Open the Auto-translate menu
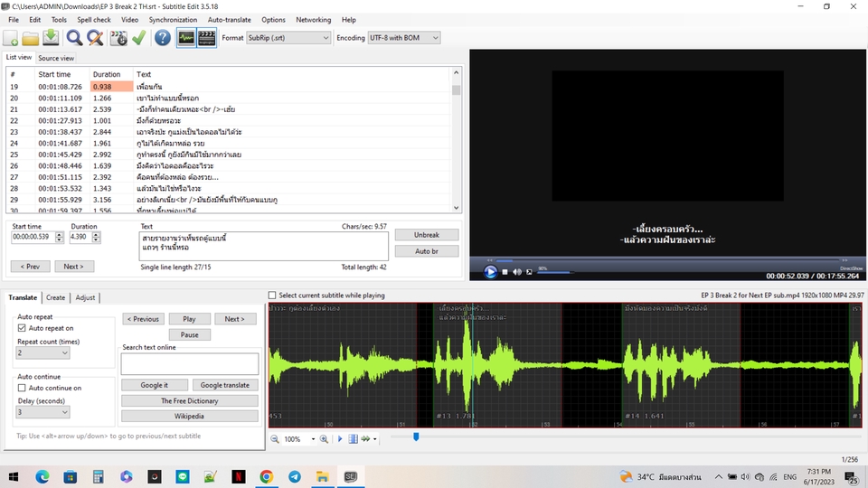Viewport: 868px width, 488px height. [x=229, y=19]
